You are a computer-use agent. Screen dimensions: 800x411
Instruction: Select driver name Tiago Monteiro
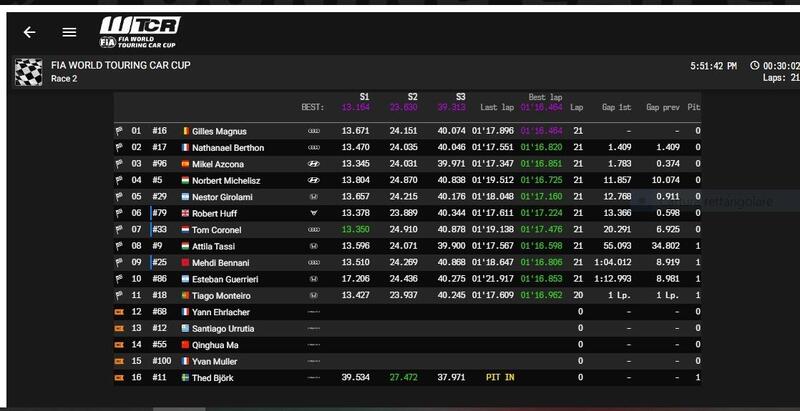click(221, 296)
